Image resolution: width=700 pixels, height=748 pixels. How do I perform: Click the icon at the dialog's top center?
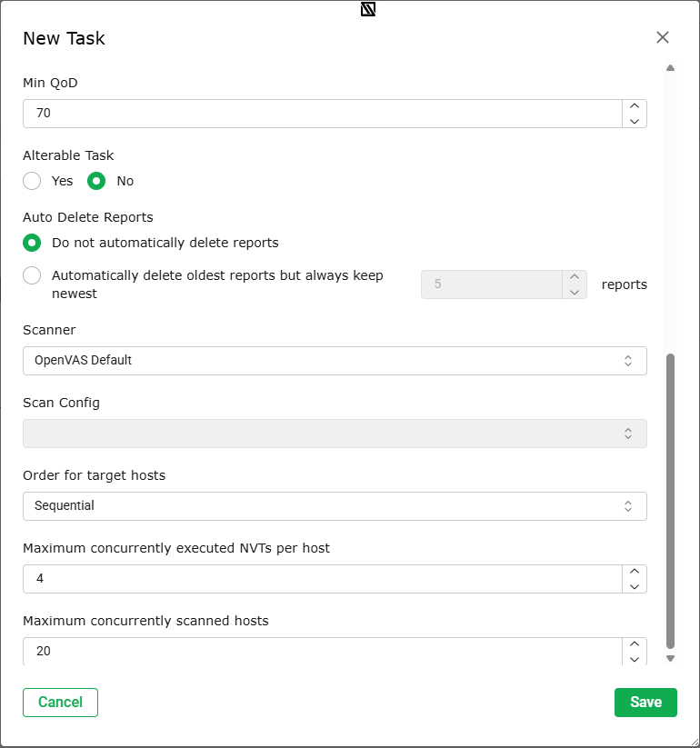368,9
